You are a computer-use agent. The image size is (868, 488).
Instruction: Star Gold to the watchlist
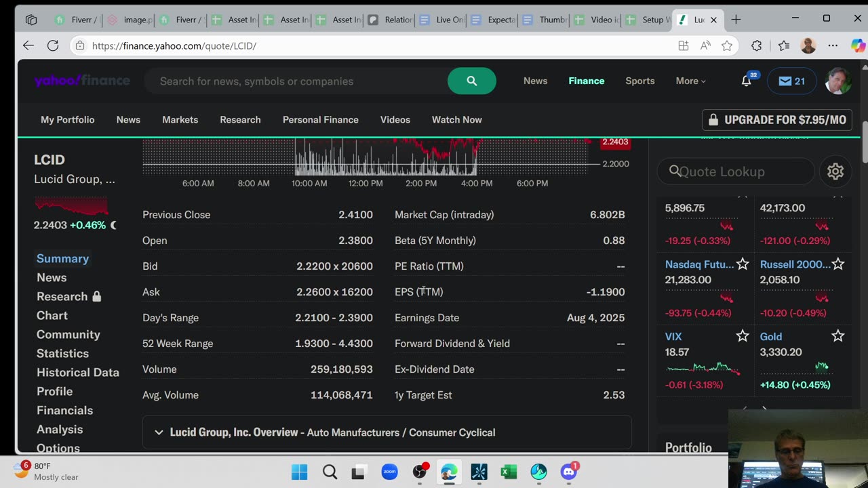pyautogui.click(x=838, y=336)
